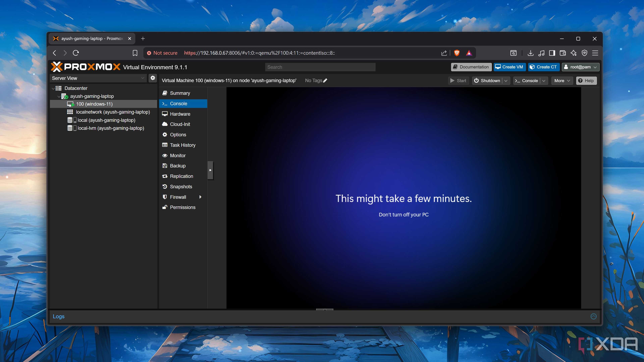Open the Task History tab
Image resolution: width=644 pixels, height=362 pixels.
pos(183,145)
